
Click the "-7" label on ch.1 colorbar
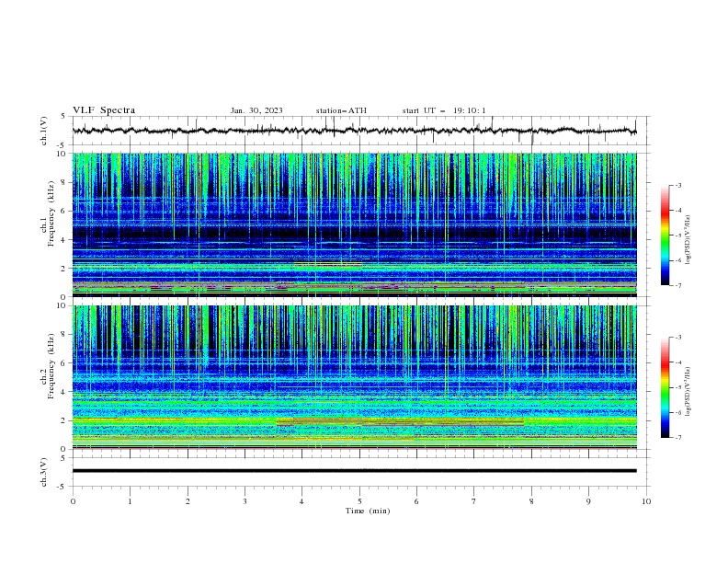tap(677, 285)
